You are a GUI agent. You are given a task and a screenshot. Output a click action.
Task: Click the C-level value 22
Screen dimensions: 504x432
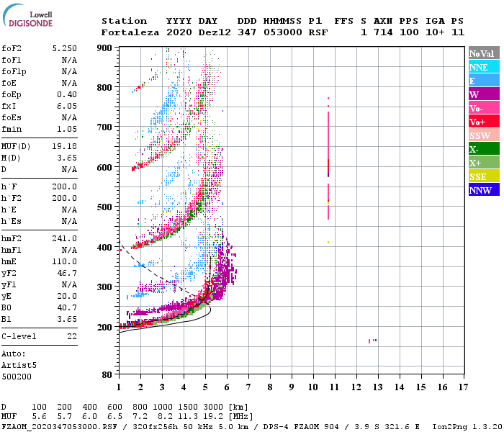click(72, 336)
